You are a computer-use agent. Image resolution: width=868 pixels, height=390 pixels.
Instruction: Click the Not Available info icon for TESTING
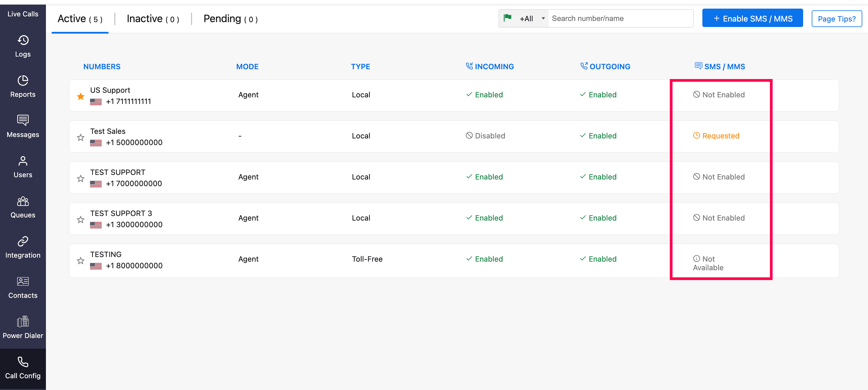(696, 258)
